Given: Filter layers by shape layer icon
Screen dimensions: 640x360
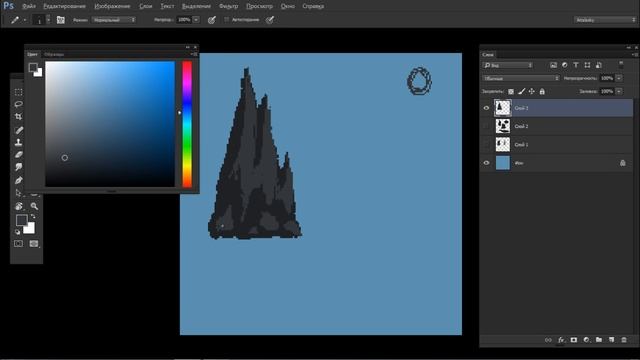Looking at the screenshot, I should click(587, 65).
